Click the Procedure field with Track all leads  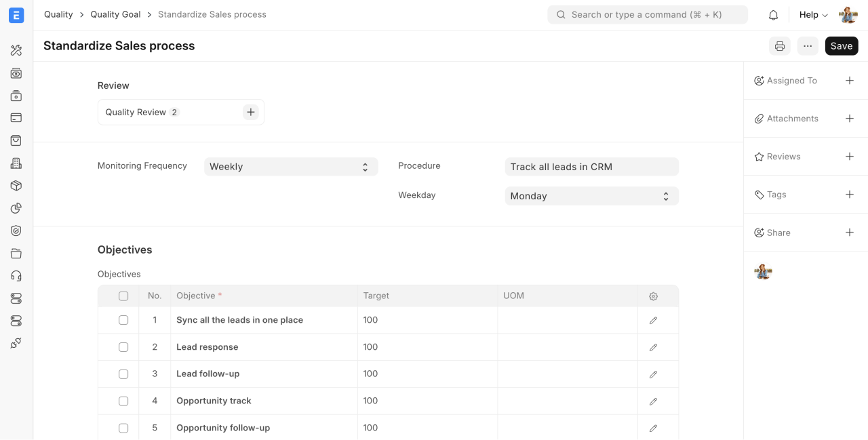pos(591,167)
